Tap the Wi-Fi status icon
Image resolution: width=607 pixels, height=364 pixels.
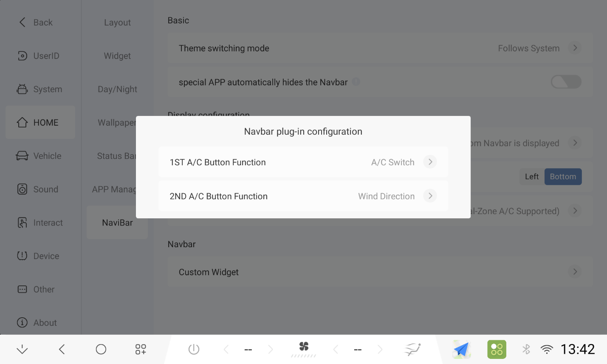pyautogui.click(x=547, y=349)
